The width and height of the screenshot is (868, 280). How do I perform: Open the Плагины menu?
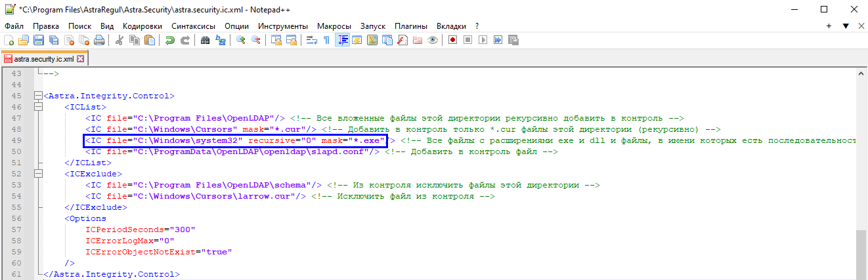tap(411, 26)
